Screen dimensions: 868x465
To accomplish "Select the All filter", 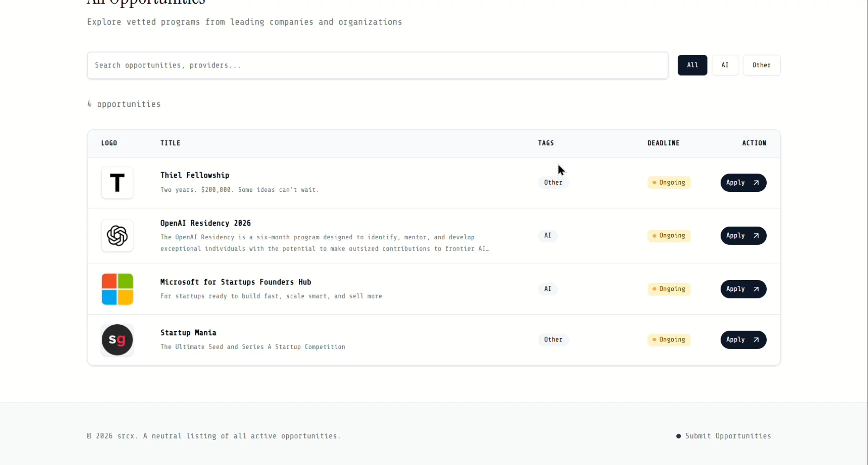I will tap(692, 65).
